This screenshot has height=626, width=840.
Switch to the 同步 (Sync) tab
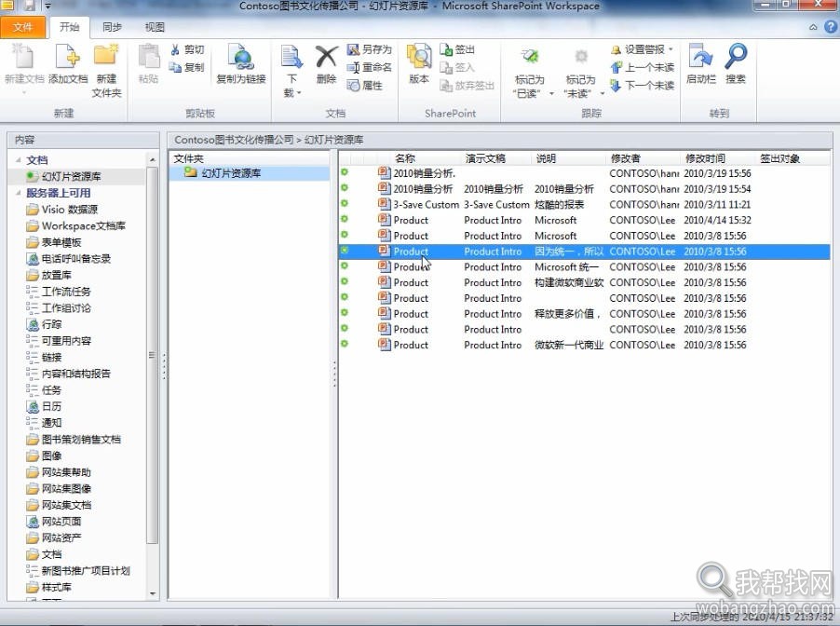(x=112, y=27)
